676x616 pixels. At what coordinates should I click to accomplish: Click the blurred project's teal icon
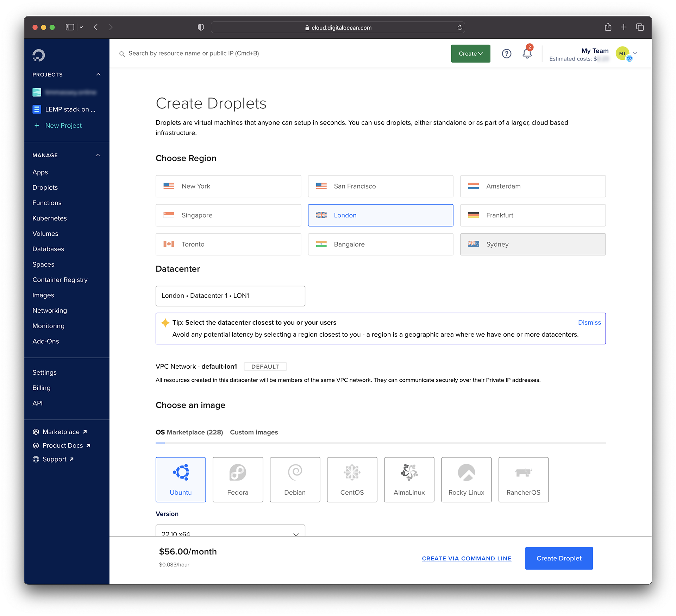pyautogui.click(x=37, y=92)
